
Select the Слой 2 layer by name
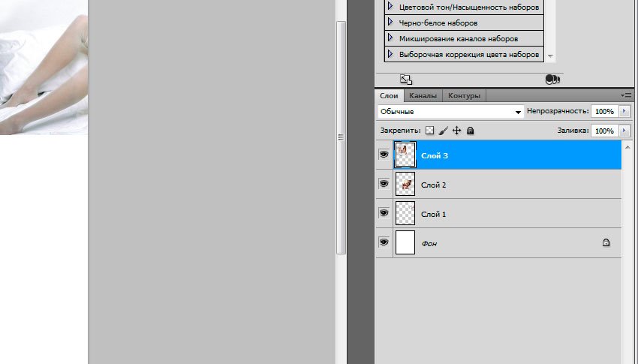click(x=434, y=185)
